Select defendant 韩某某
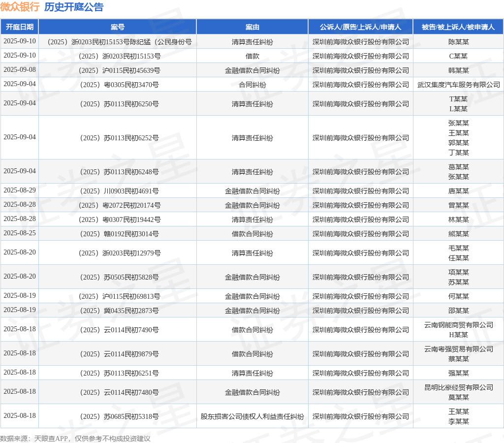The height and width of the screenshot is (443, 504). [459, 70]
